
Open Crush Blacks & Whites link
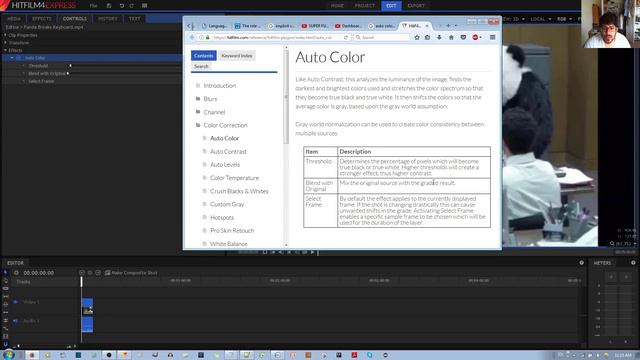(239, 191)
